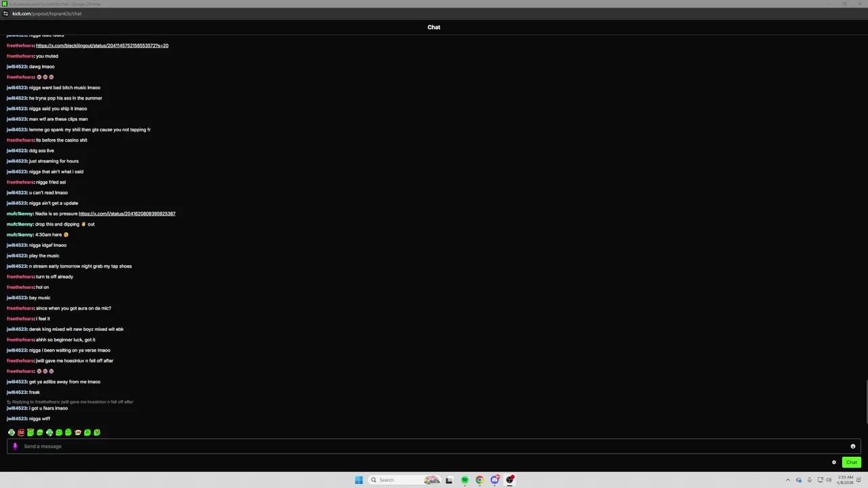
Task: Pick the red angry face emote
Action: coord(21,432)
